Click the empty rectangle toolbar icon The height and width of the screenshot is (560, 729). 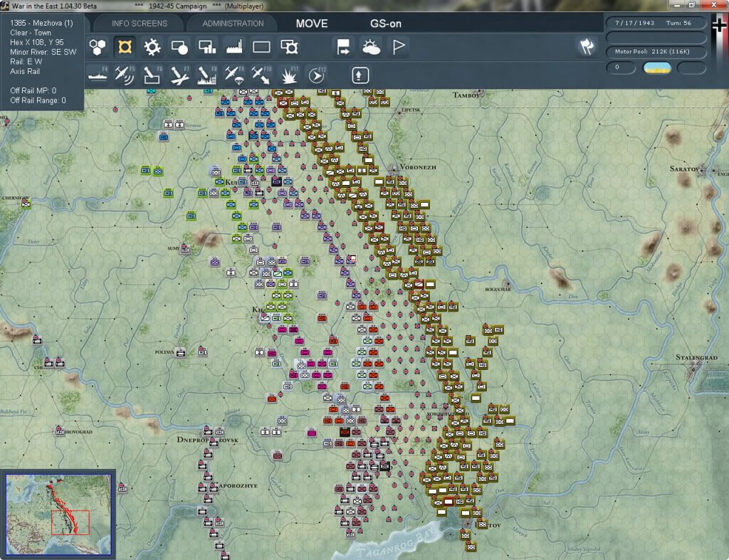261,47
